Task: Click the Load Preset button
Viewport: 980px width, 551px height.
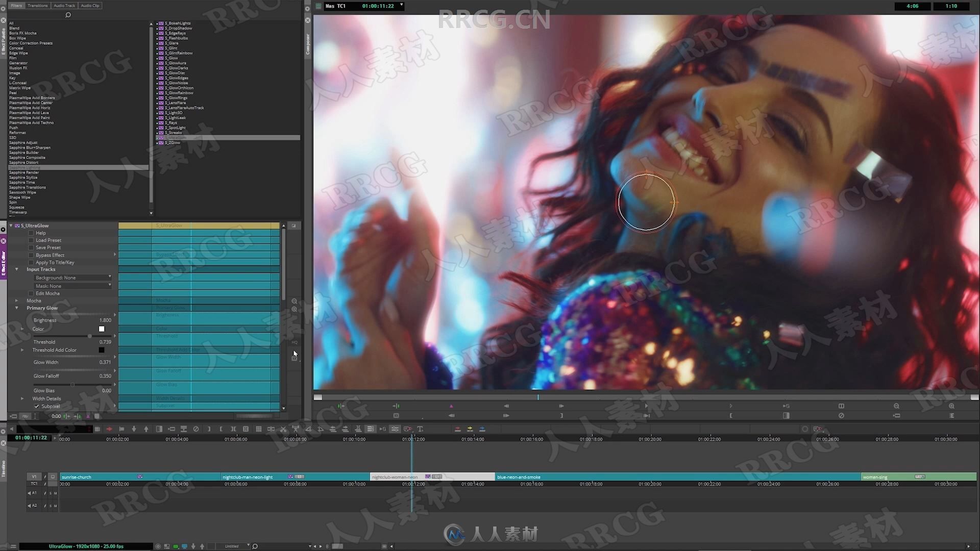Action: point(48,240)
